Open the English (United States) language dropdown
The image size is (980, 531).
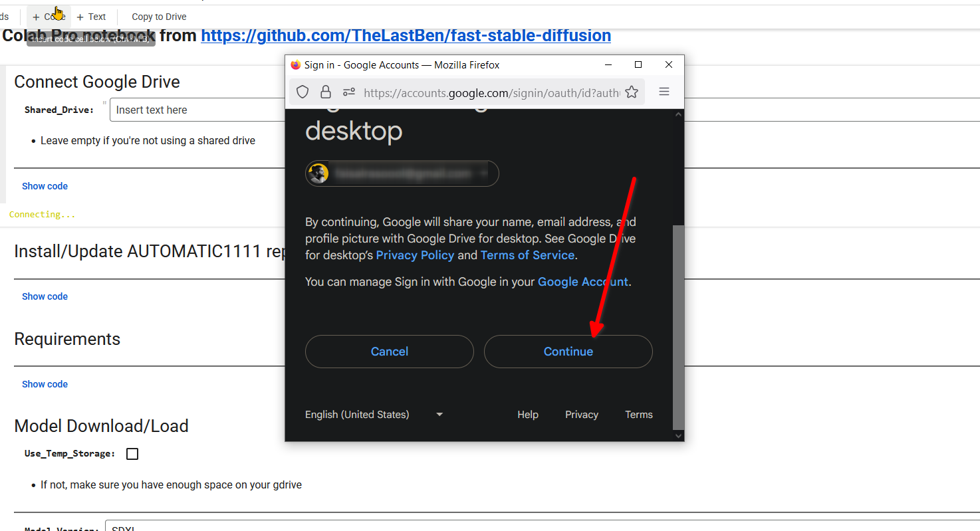[374, 415]
